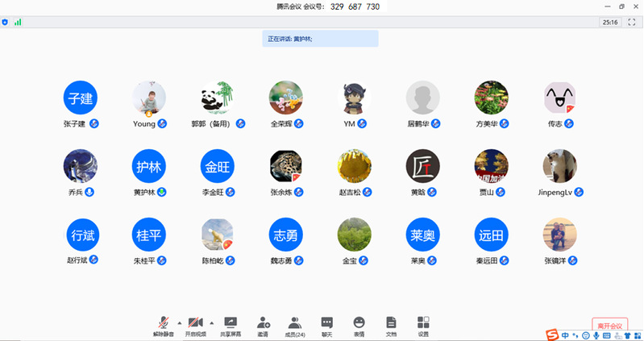The image size is (644, 341).
Task: Open 设置 settings in toolbar
Action: (x=423, y=324)
